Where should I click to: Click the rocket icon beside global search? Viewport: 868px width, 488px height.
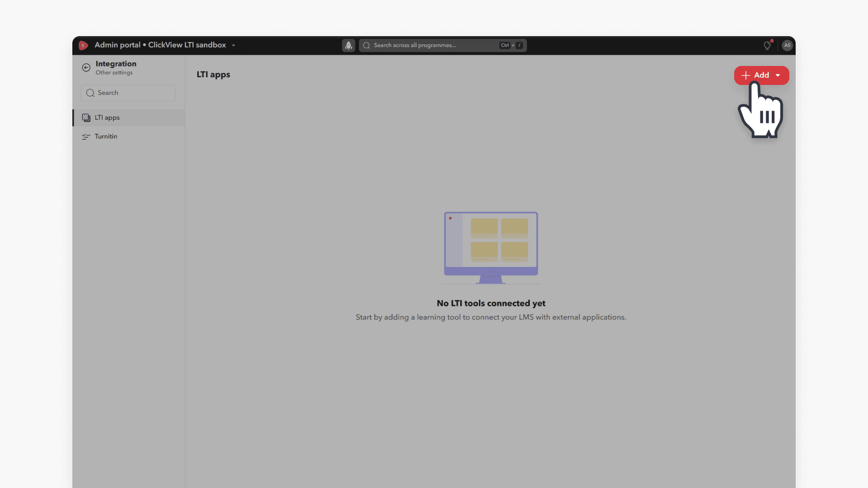click(x=348, y=45)
